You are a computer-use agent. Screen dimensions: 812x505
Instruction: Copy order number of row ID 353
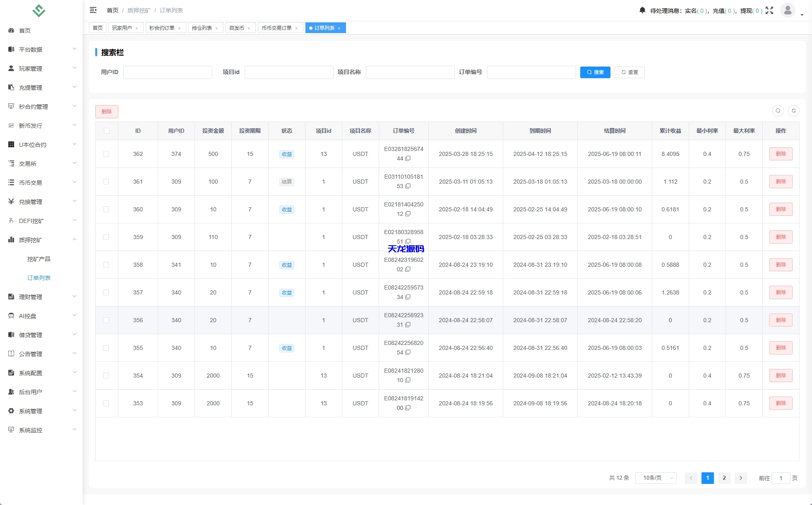408,408
